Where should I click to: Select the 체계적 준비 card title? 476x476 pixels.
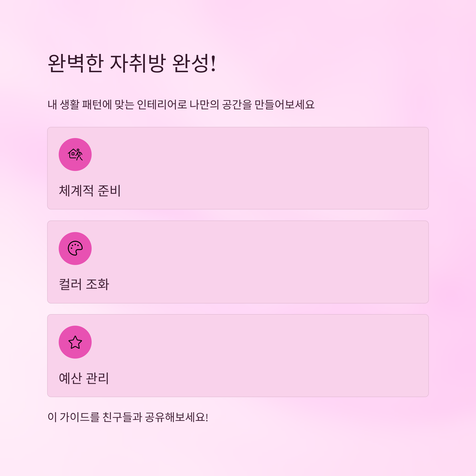click(90, 191)
